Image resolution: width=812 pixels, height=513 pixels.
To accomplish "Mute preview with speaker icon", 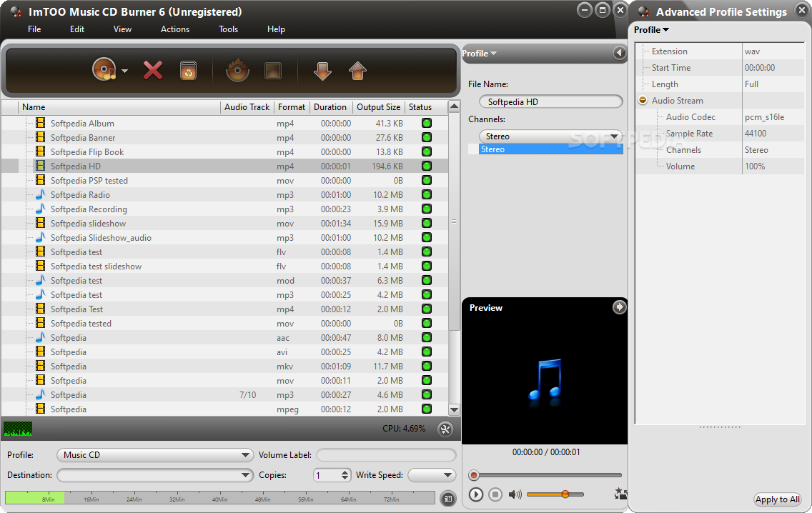I will pos(515,494).
